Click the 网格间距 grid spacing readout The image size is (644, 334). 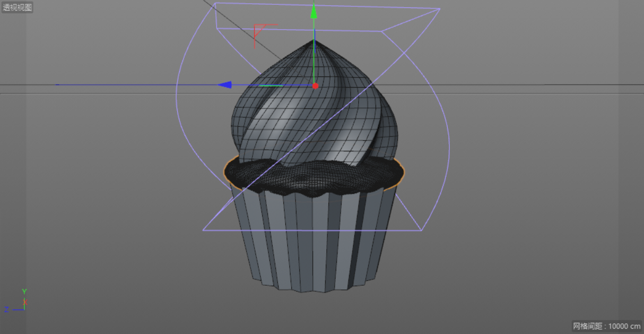(x=606, y=326)
